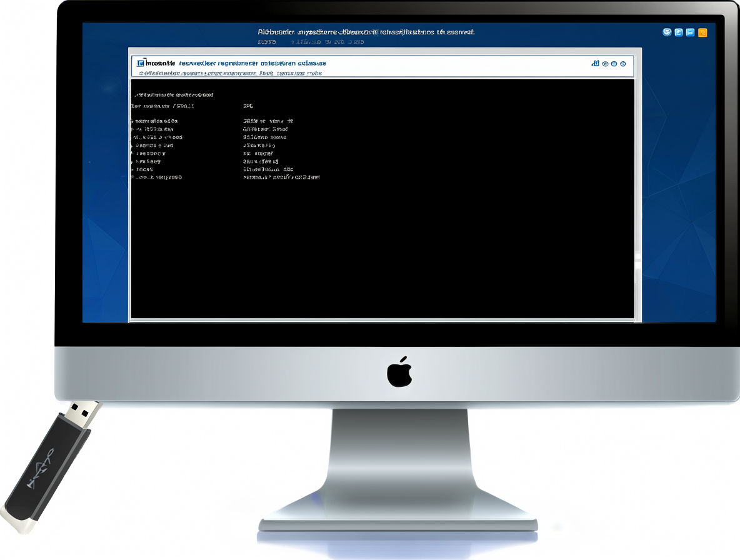Click the second column header in the terminal
Screen dimensions: 740x560
(248, 106)
